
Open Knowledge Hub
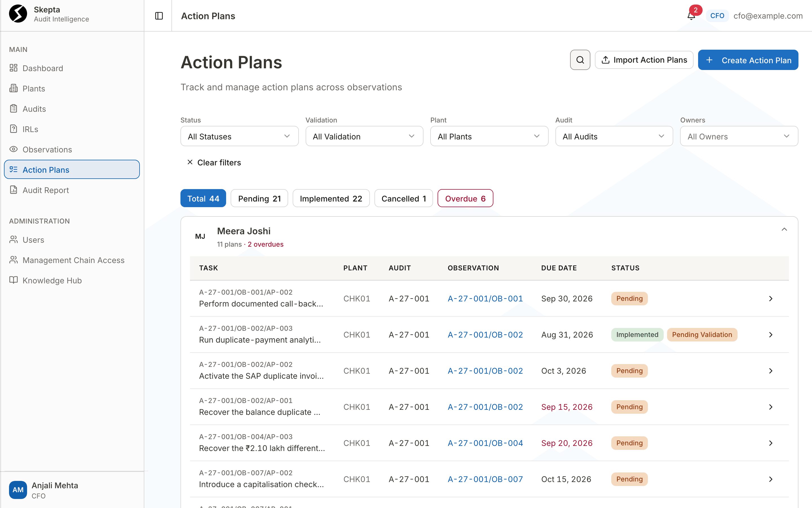[71, 281]
